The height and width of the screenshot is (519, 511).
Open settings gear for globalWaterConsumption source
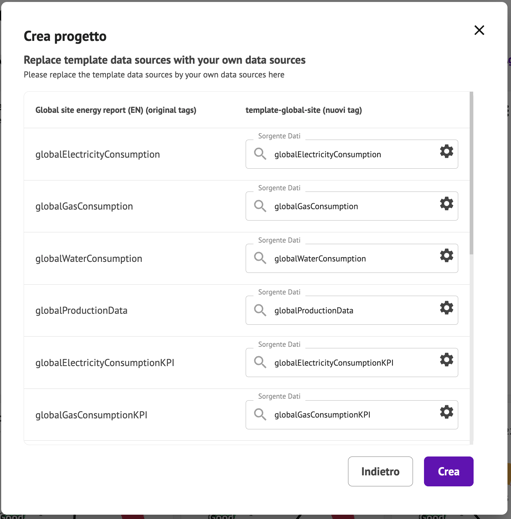446,256
